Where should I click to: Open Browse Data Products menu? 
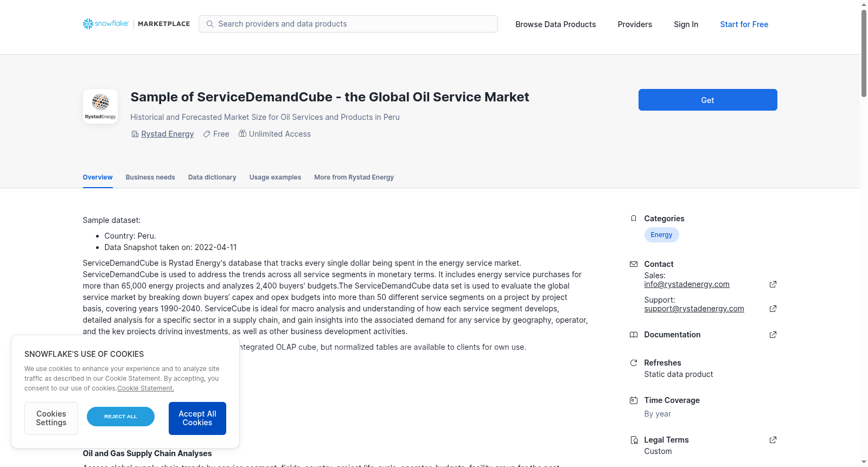pos(556,24)
